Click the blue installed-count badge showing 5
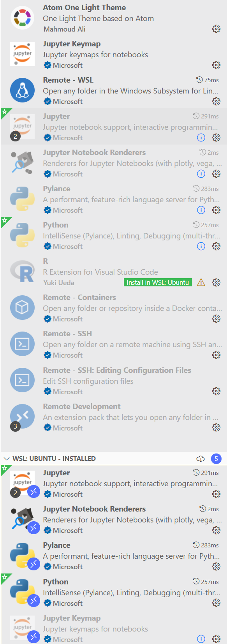 pos(216,459)
